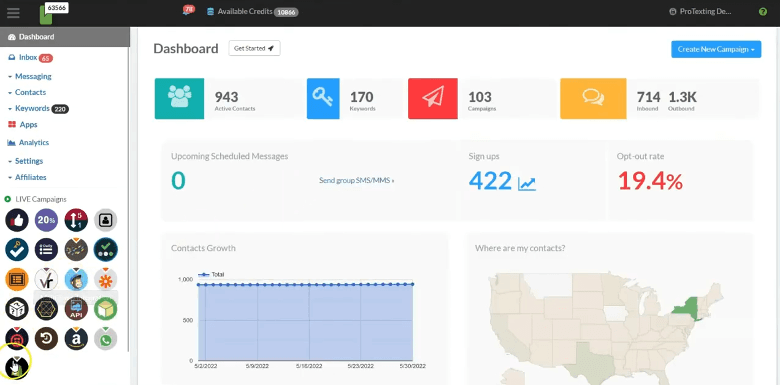Go to Apps in the sidebar

23,125
